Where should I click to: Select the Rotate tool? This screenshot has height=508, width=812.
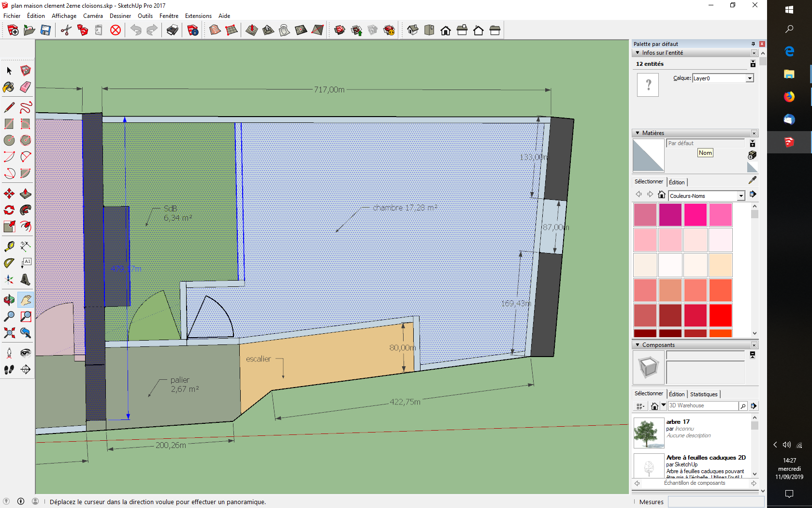[9, 210]
